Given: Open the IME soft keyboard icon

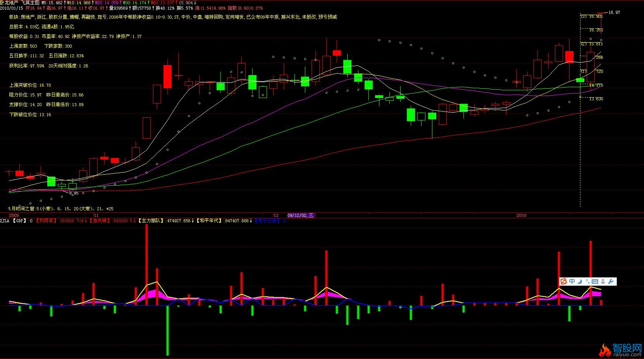Looking at the screenshot, I should [x=595, y=282].
